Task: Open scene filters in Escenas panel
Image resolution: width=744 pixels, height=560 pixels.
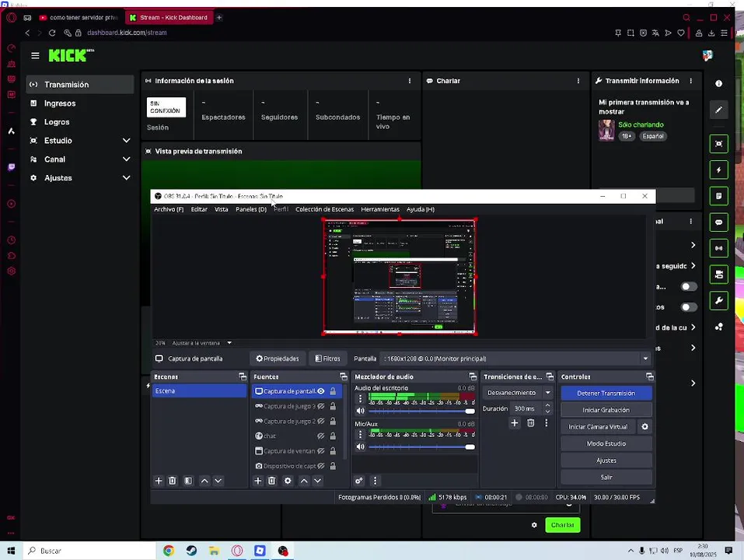Action: (x=188, y=481)
